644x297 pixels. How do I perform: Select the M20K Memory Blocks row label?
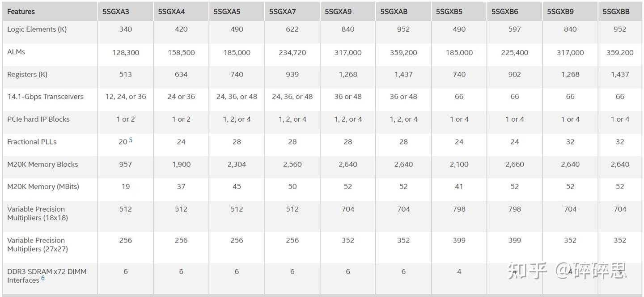coord(42,164)
